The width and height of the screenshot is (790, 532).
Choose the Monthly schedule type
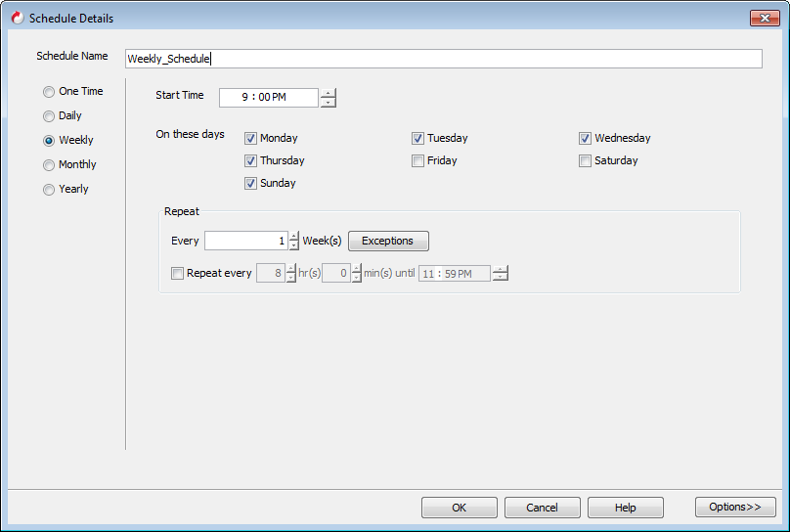(49, 165)
